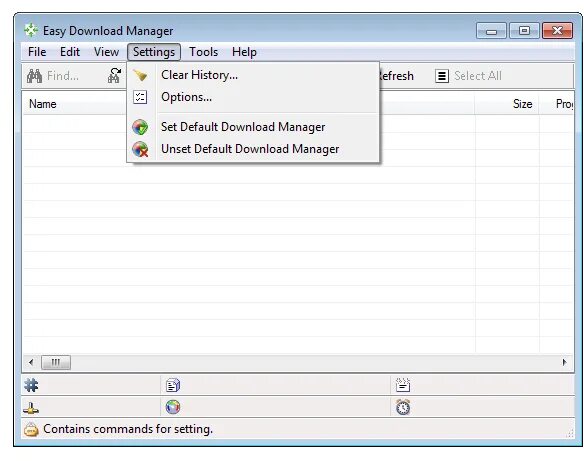Close the Easy Download Manager window
The image size is (584, 461).
557,31
